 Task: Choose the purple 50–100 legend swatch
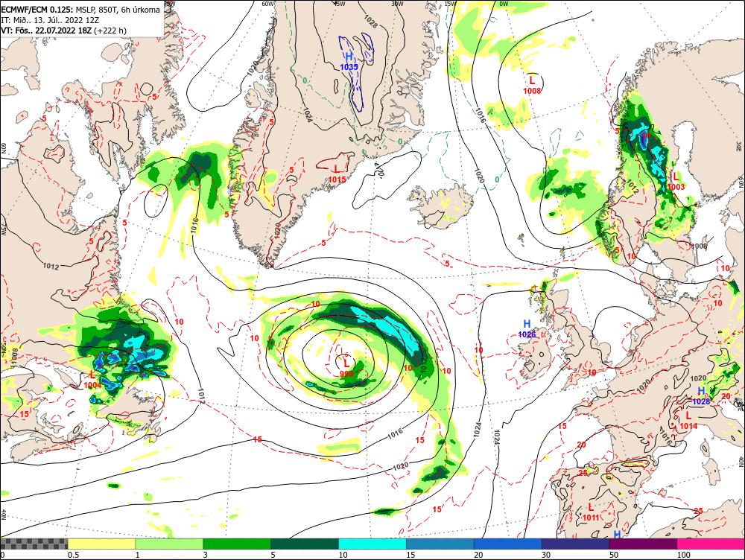click(x=643, y=544)
